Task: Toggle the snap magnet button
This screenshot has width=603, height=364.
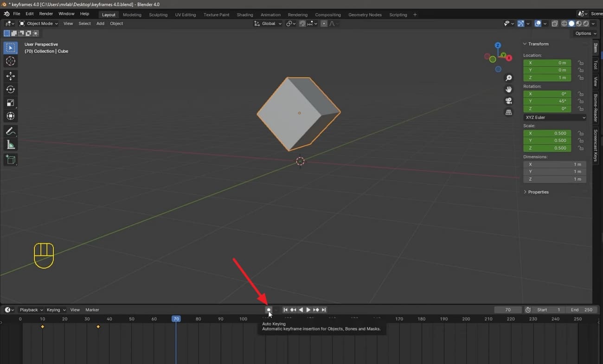Action: click(302, 24)
